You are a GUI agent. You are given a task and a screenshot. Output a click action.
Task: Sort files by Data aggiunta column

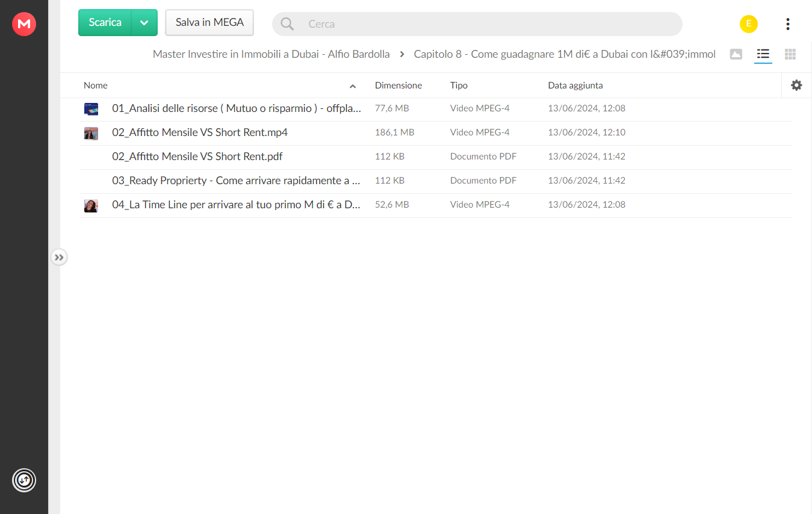point(575,85)
